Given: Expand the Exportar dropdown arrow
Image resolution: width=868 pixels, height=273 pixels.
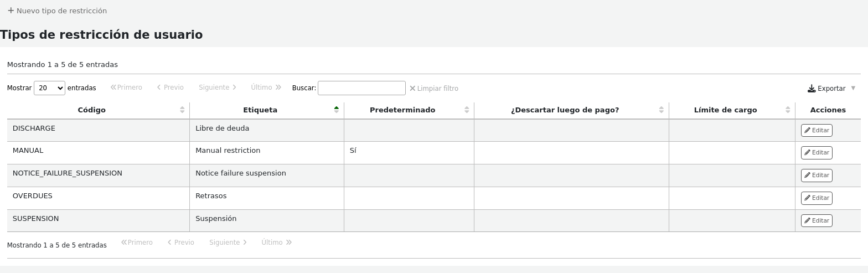Looking at the screenshot, I should tap(853, 88).
